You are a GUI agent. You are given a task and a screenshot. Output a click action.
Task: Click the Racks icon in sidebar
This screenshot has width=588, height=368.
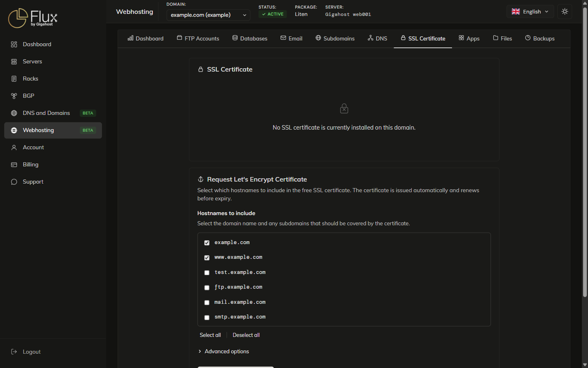(14, 79)
